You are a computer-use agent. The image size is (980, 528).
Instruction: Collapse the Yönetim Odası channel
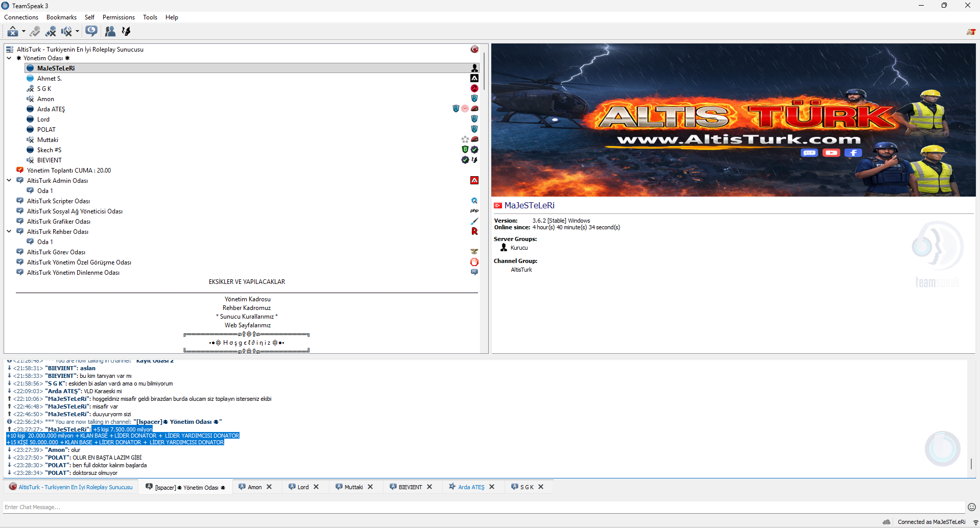tap(9, 58)
